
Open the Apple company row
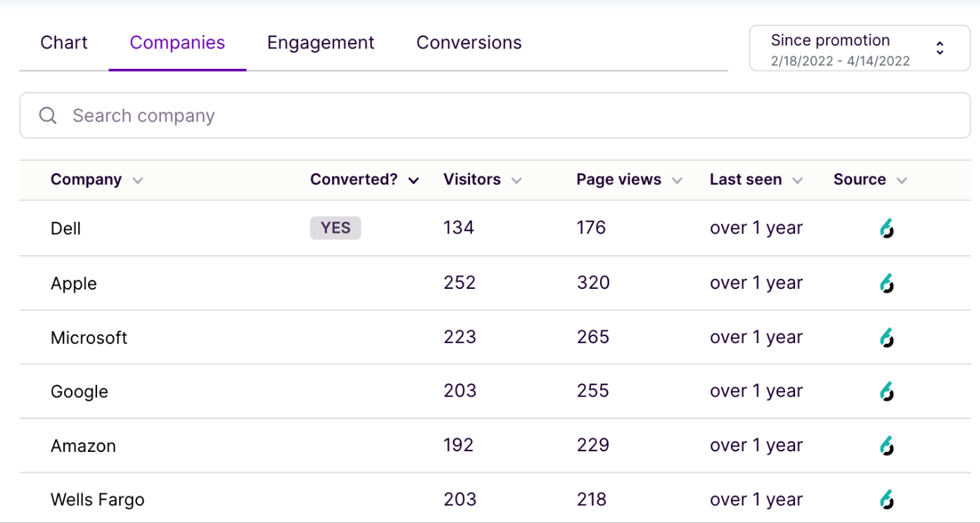495,283
